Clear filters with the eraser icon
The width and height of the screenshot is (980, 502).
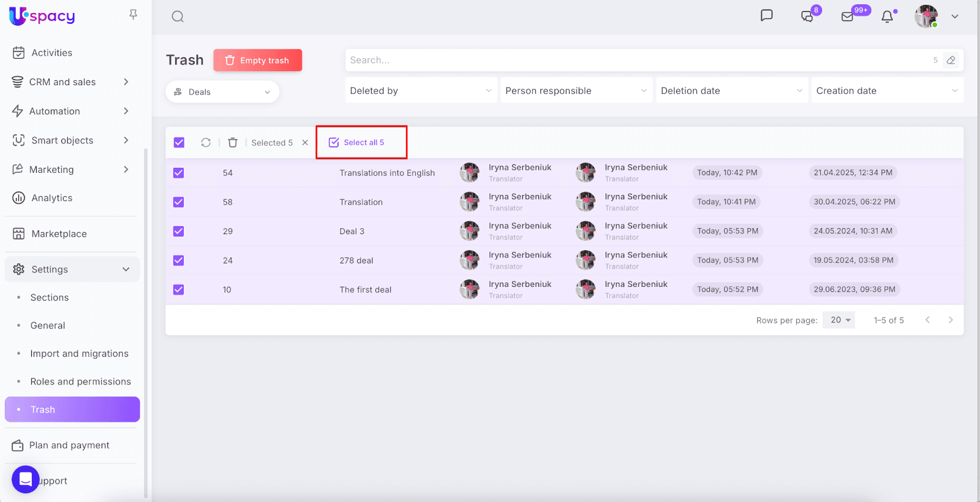click(x=951, y=60)
